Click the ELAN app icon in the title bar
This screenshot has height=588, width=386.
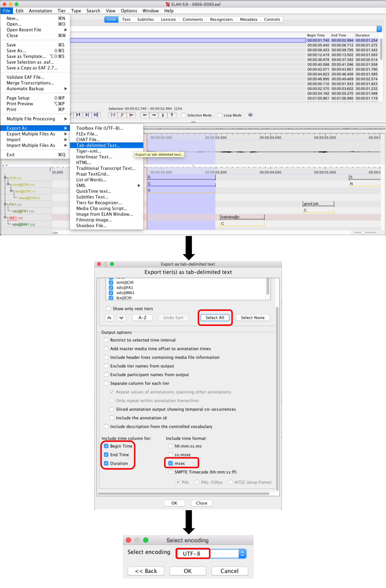coord(167,4)
